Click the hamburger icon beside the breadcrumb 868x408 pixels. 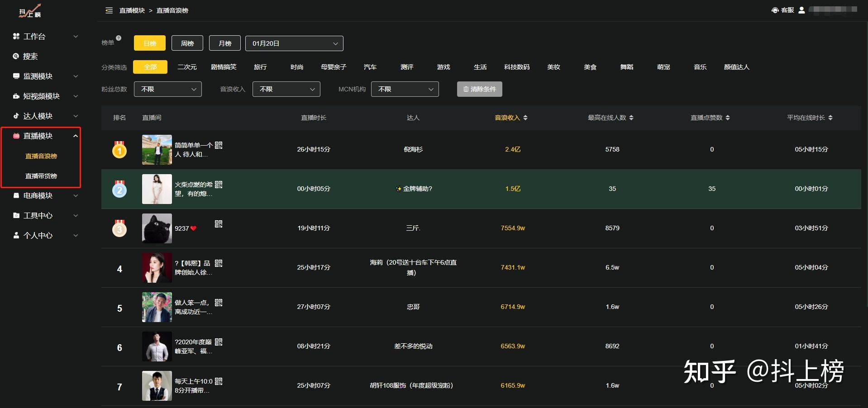109,10
